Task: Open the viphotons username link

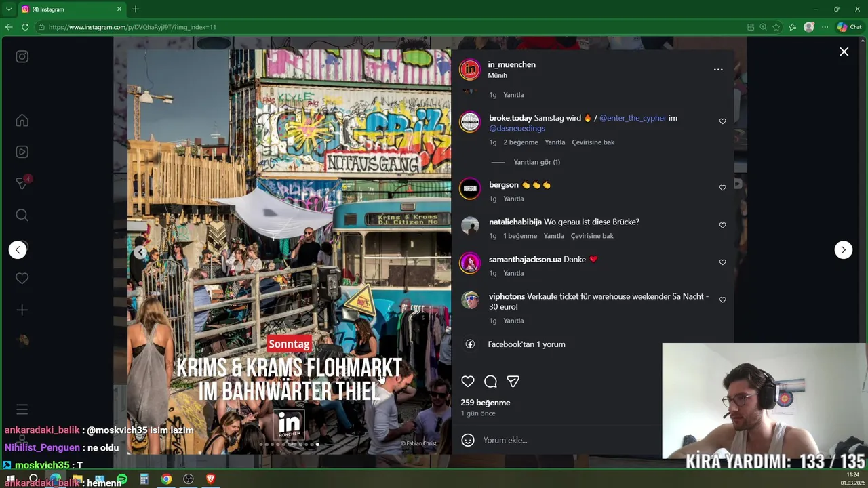Action: (x=507, y=296)
